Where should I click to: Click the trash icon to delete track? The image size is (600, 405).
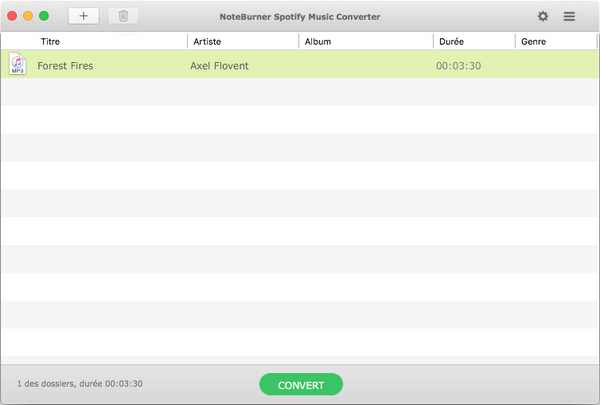click(123, 16)
